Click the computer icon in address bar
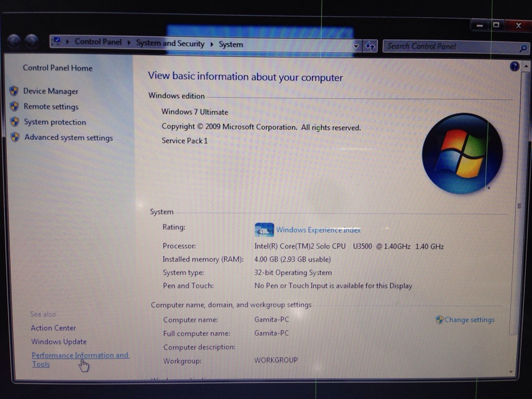This screenshot has height=399, width=532. coord(57,41)
